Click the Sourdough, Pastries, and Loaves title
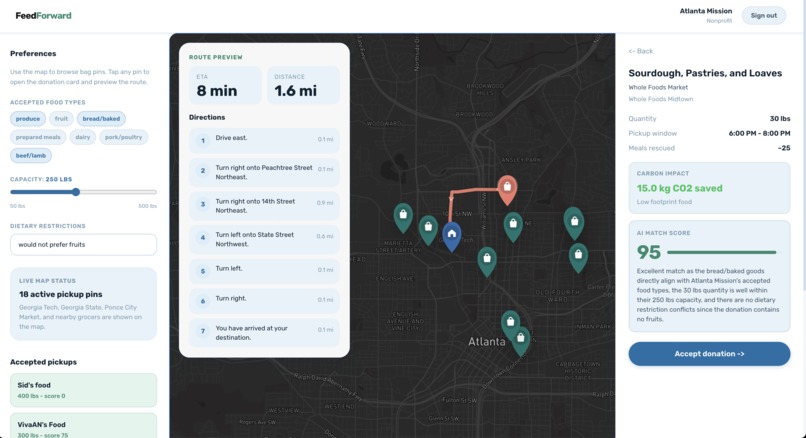Viewport: 806px width, 438px height. click(705, 73)
